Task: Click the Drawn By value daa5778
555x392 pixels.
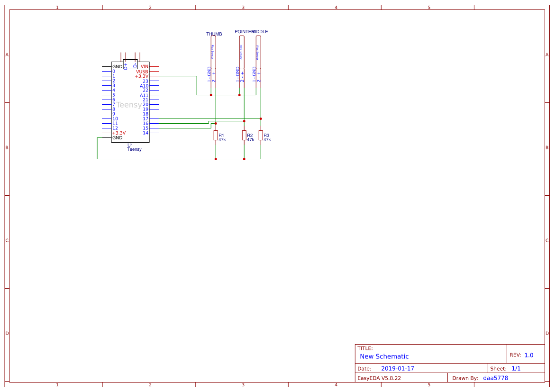Action: tap(495, 378)
